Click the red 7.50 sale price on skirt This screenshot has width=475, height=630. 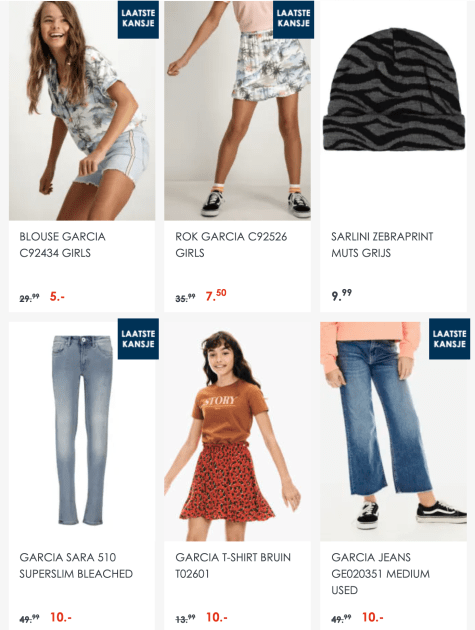click(216, 295)
